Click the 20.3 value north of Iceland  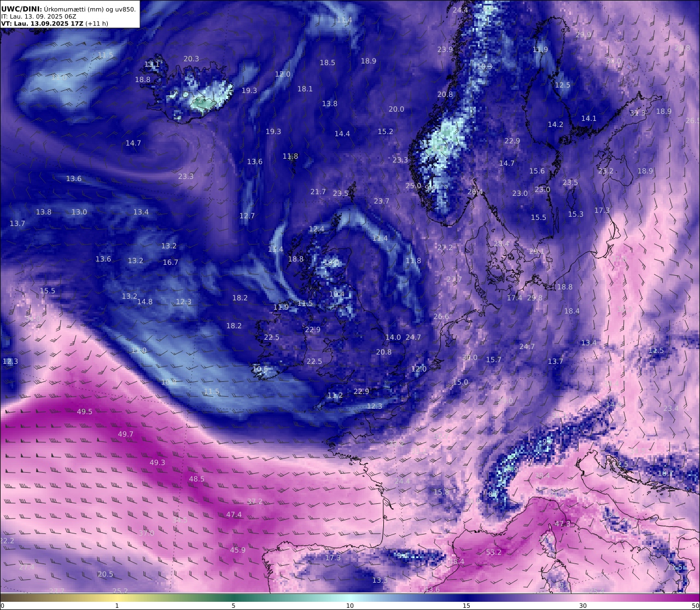click(x=191, y=59)
